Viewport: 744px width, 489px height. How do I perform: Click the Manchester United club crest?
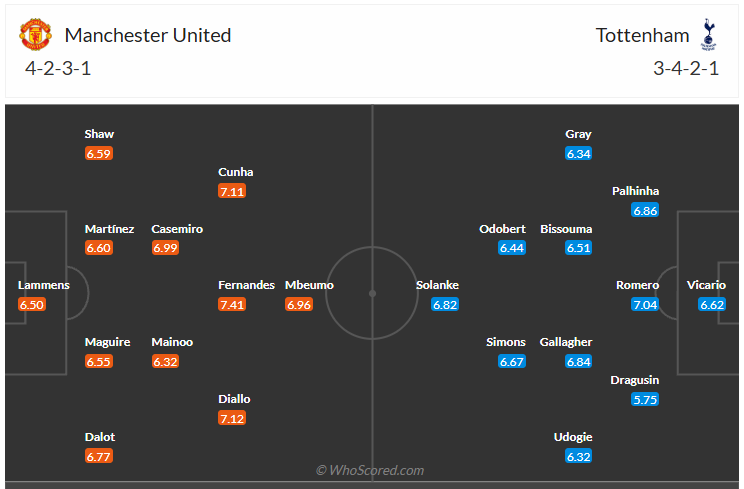pyautogui.click(x=35, y=35)
